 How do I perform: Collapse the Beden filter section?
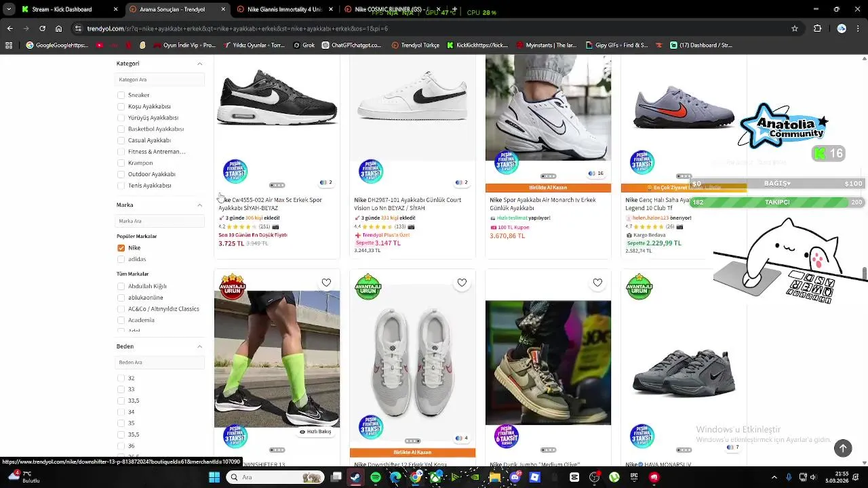tap(199, 346)
